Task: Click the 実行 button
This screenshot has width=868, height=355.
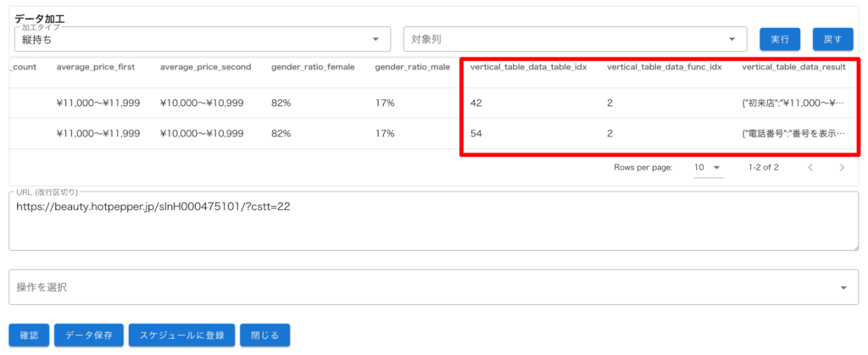Action: coord(780,39)
